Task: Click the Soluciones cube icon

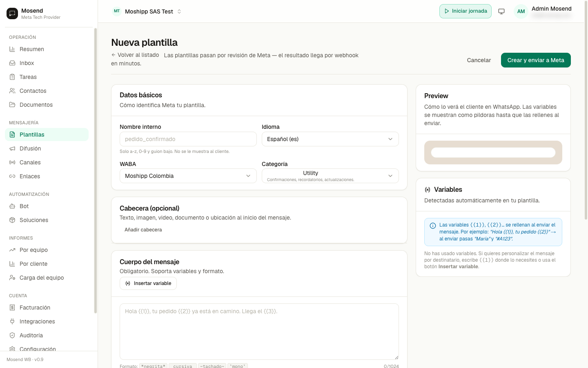Action: pos(12,220)
